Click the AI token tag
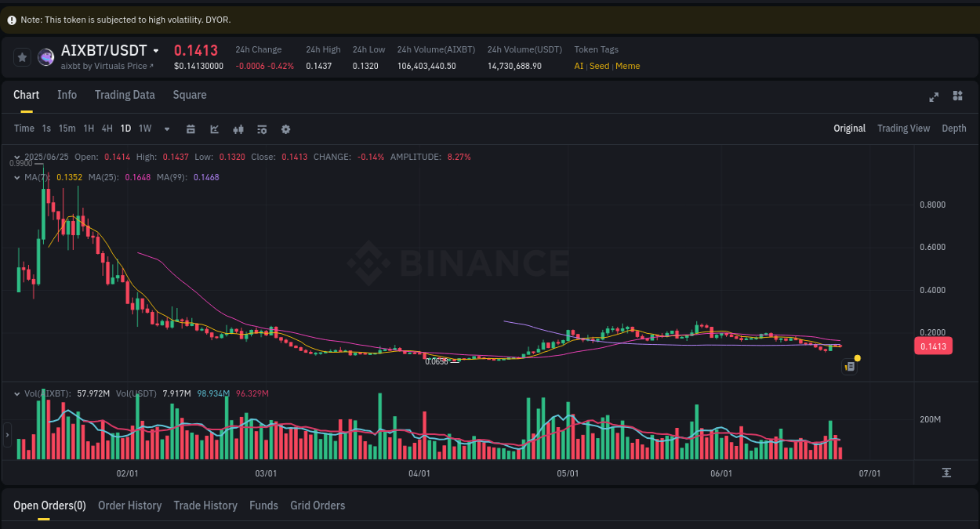This screenshot has width=980, height=529. click(579, 66)
